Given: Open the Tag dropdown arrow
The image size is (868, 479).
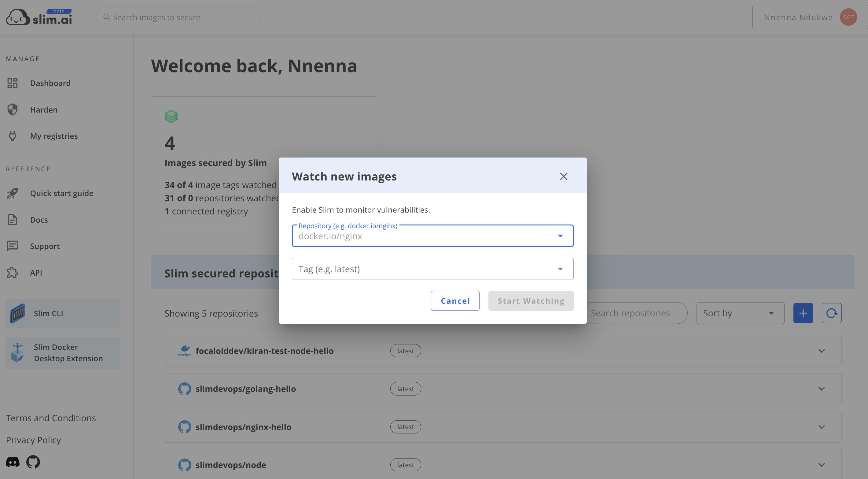Looking at the screenshot, I should click(560, 269).
